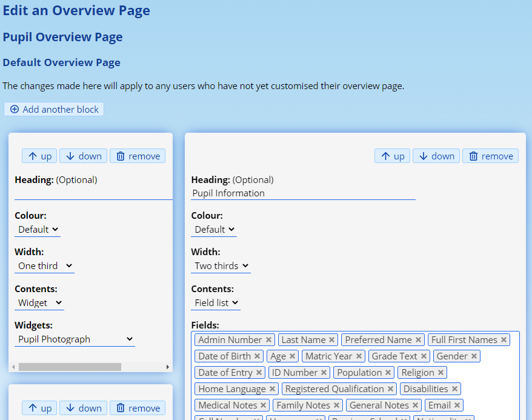Delete the Religion field tag

point(441,373)
